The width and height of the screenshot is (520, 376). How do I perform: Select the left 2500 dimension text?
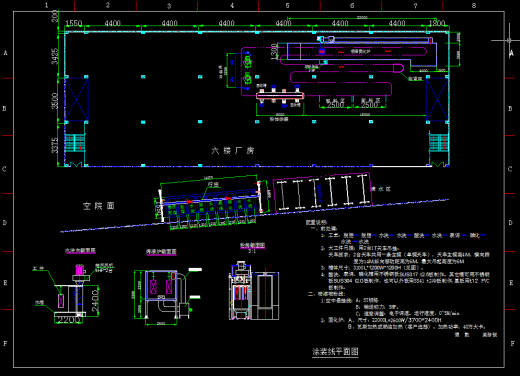click(335, 105)
